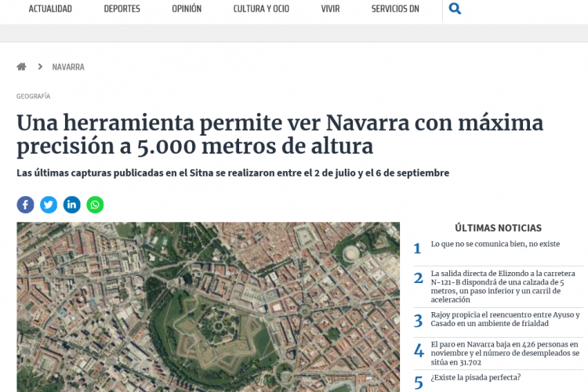Open the Deportes menu

pos(122,9)
